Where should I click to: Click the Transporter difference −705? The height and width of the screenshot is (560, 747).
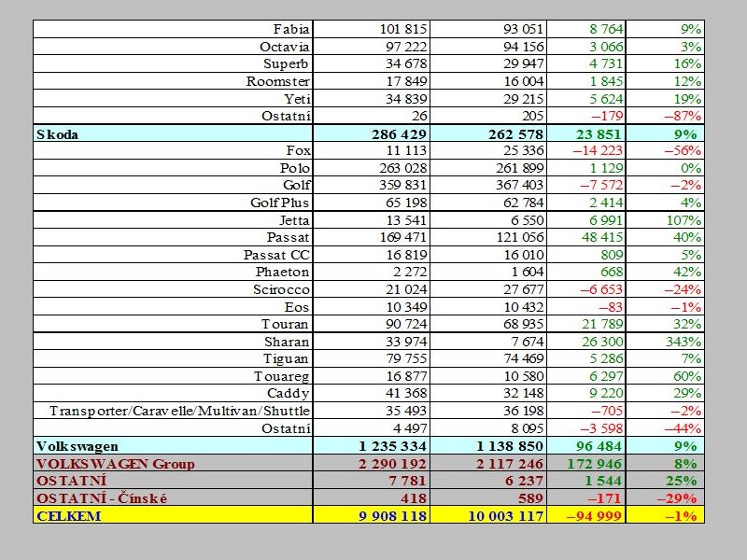607,411
